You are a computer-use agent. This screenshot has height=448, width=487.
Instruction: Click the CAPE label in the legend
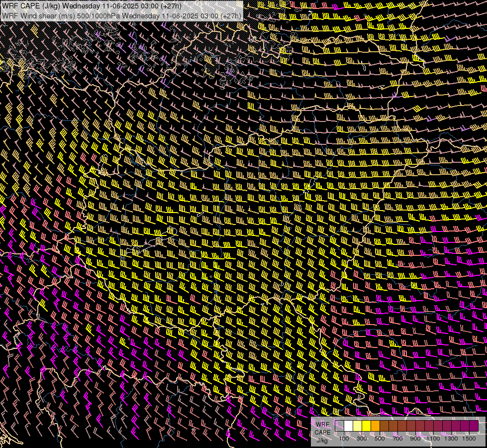322,433
